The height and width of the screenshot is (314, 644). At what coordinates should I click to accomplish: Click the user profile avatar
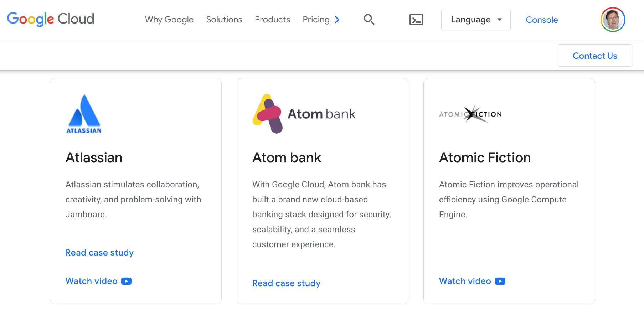pyautogui.click(x=613, y=20)
